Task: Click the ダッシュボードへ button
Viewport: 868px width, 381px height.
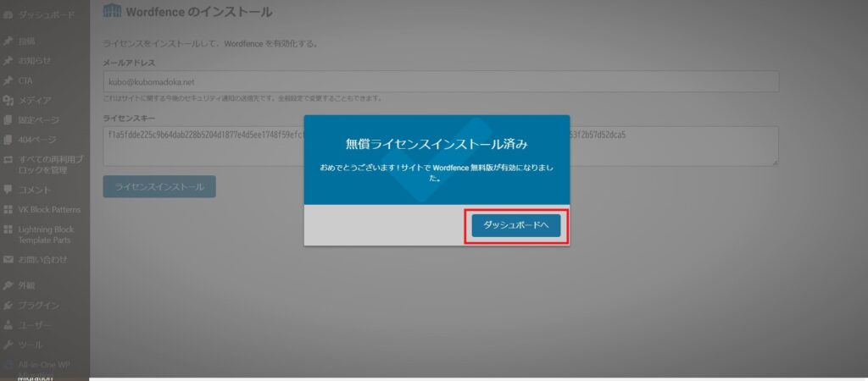Action: pyautogui.click(x=516, y=225)
